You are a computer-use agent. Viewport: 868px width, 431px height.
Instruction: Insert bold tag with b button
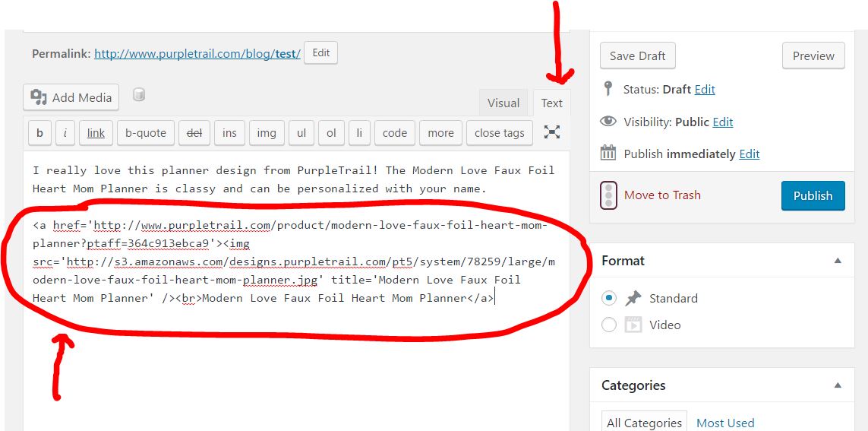click(x=39, y=133)
